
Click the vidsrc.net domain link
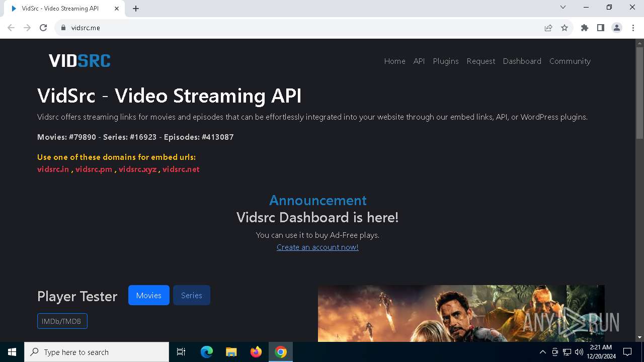[x=181, y=169]
